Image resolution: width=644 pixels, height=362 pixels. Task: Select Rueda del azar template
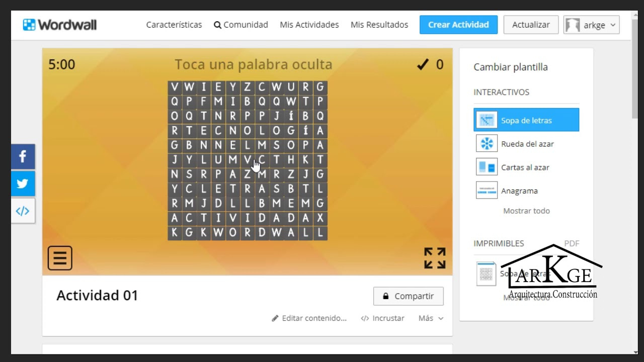(526, 144)
